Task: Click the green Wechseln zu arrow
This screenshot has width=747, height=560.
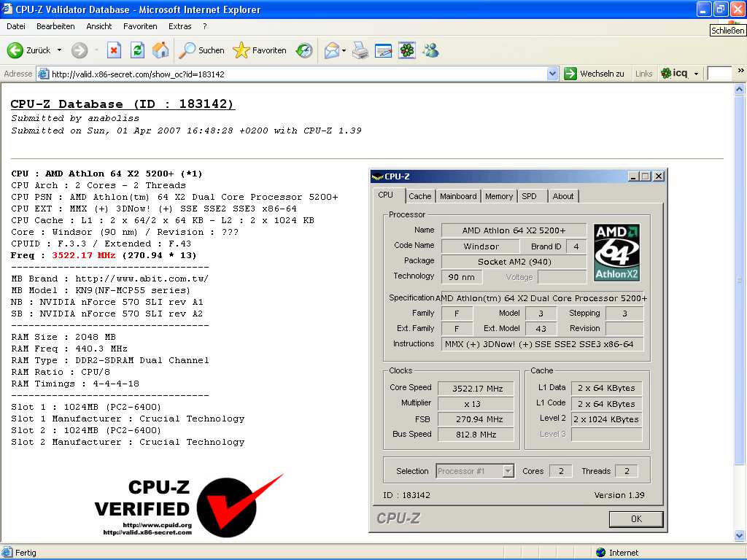Action: click(x=570, y=74)
